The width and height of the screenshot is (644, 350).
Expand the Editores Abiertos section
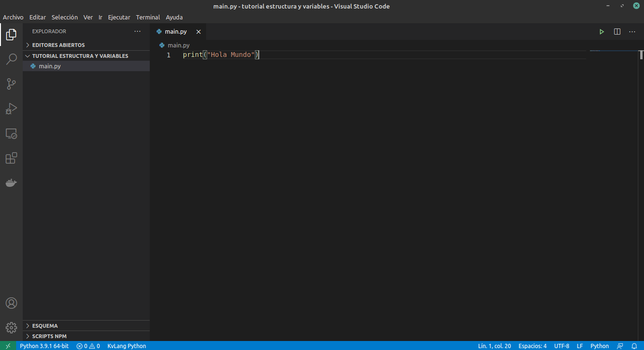[86, 45]
